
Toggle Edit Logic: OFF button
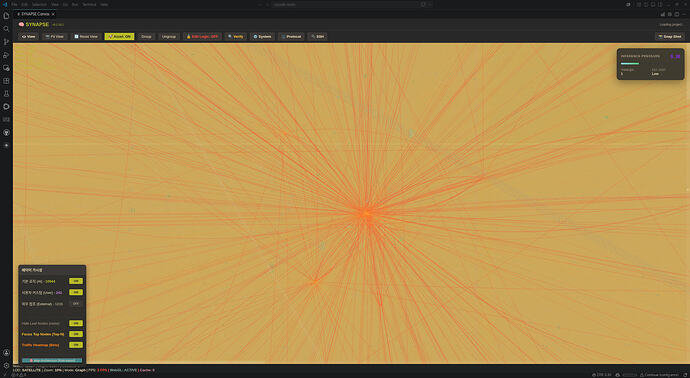(203, 37)
